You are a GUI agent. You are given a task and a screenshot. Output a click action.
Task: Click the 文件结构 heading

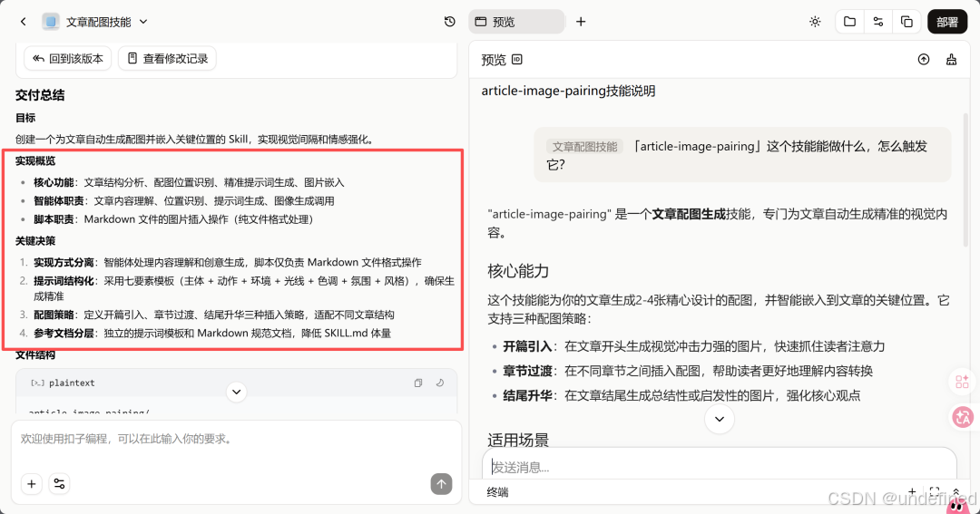35,354
